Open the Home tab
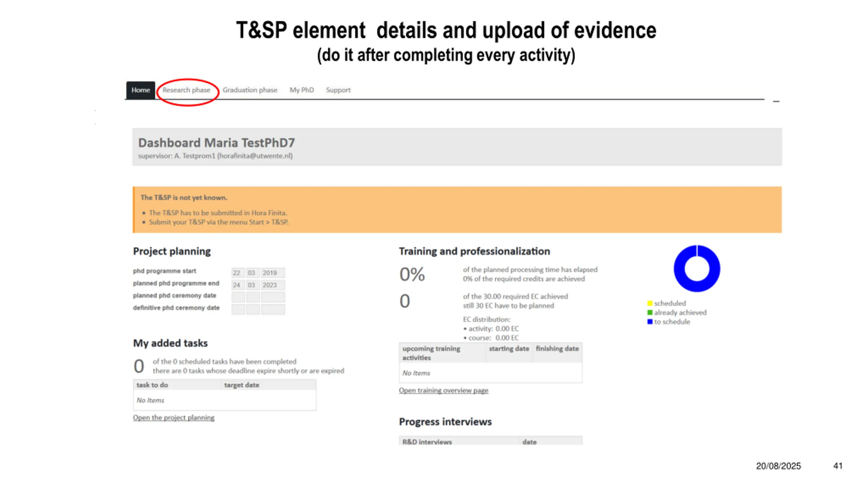The height and width of the screenshot is (488, 868). point(141,90)
